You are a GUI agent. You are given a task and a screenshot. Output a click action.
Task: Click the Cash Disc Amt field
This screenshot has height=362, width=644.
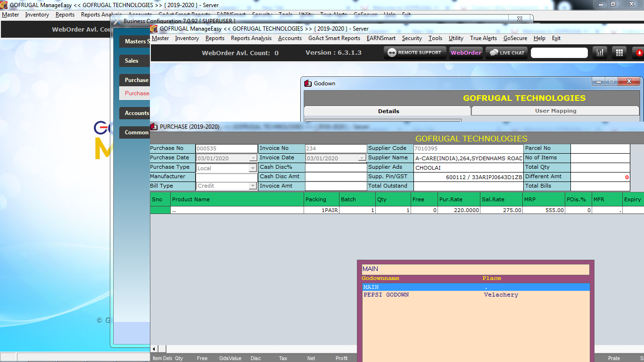pos(336,177)
